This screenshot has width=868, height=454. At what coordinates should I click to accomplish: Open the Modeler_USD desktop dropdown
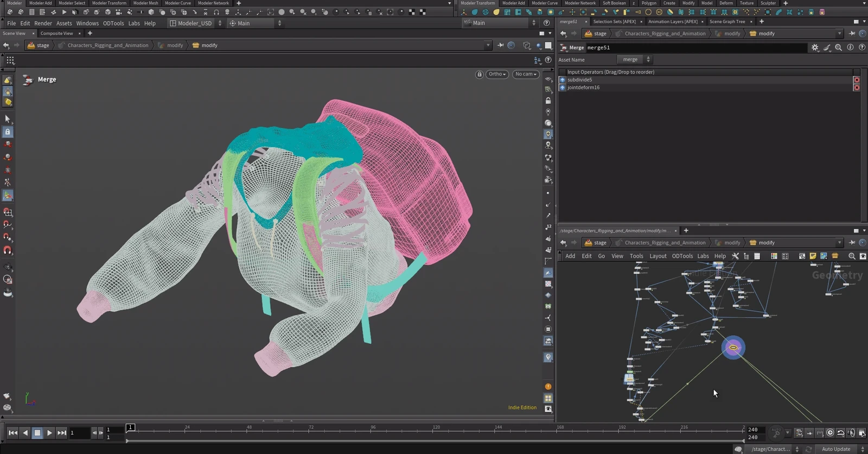195,23
